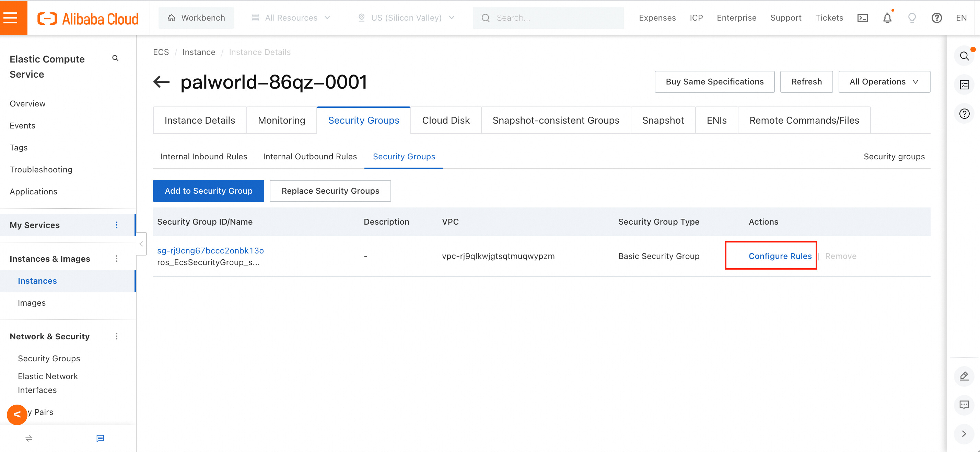
Task: Open the Instances & Images three-dot menu
Action: (117, 259)
